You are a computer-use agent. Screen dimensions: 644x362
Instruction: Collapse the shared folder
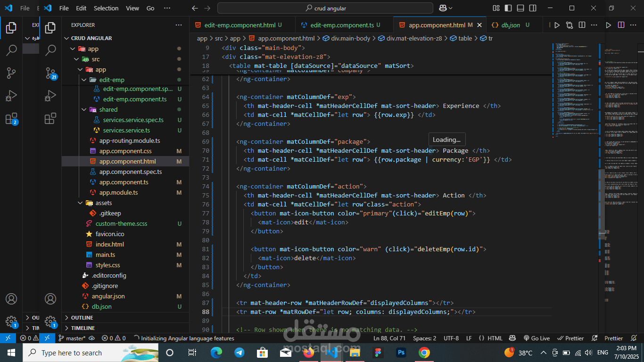click(x=84, y=109)
